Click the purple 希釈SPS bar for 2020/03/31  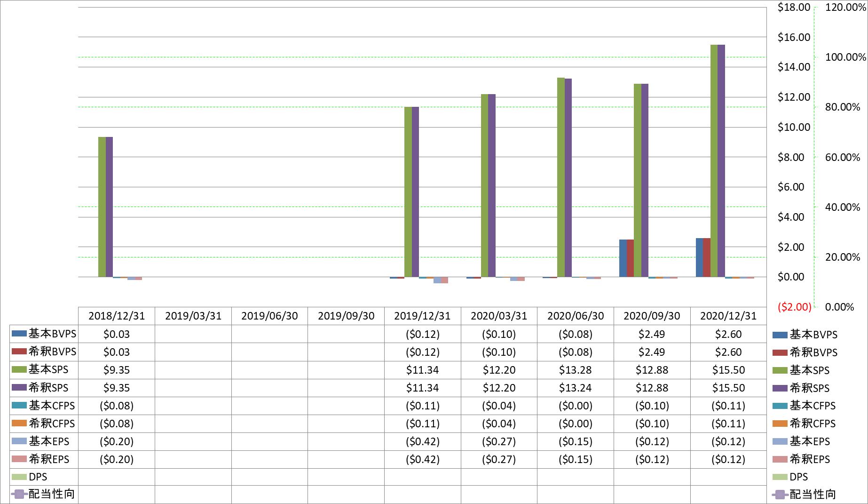tap(492, 185)
